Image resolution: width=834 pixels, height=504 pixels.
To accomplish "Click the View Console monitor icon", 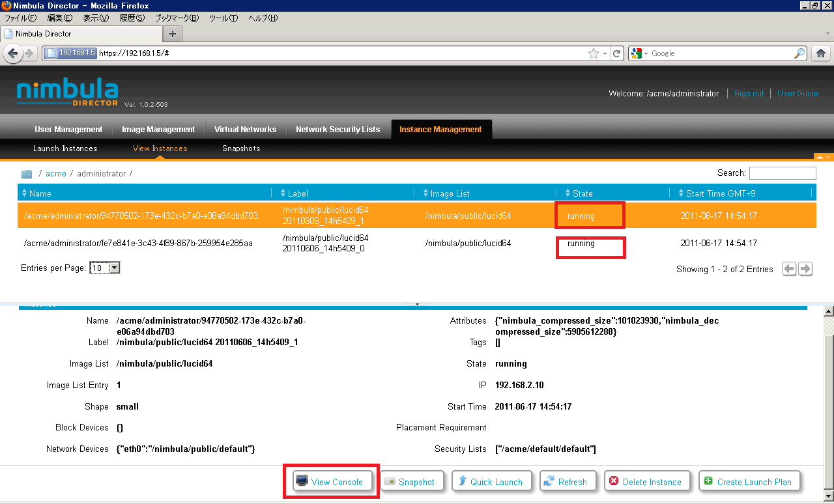I will click(302, 481).
